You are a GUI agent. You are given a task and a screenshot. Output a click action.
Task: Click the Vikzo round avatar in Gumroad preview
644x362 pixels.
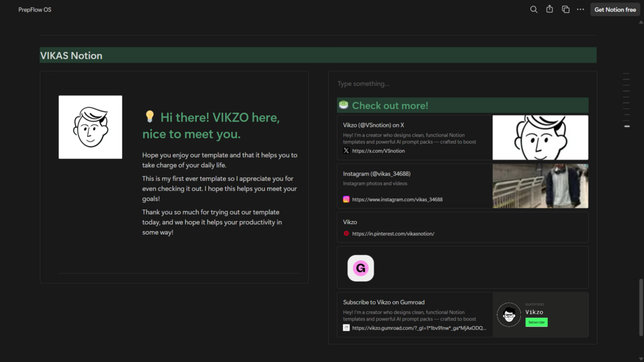509,315
